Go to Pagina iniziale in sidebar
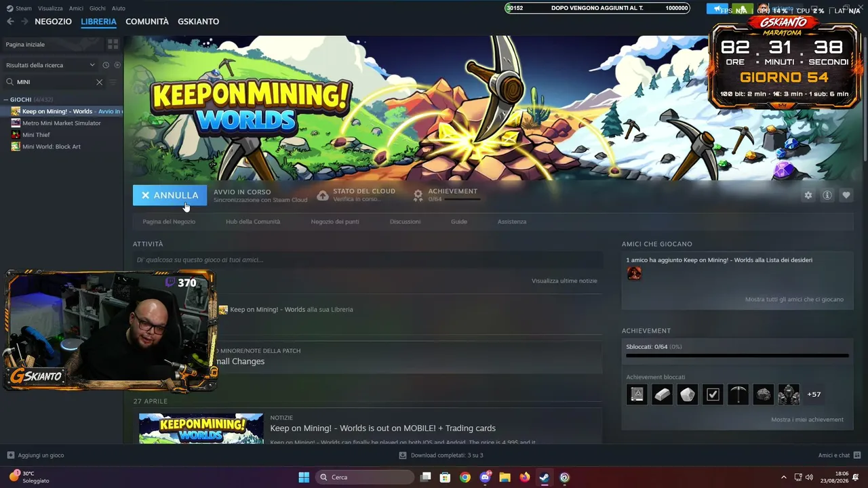Image resolution: width=868 pixels, height=488 pixels. [25, 45]
